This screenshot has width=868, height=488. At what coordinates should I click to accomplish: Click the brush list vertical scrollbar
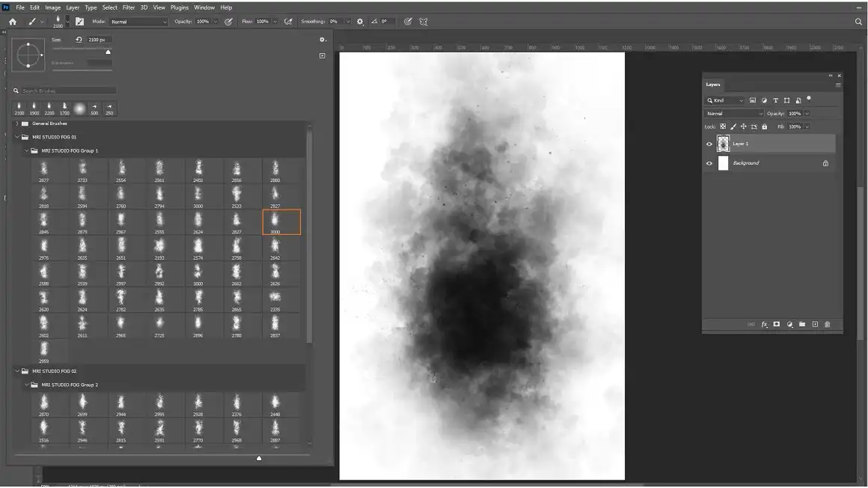pyautogui.click(x=309, y=236)
